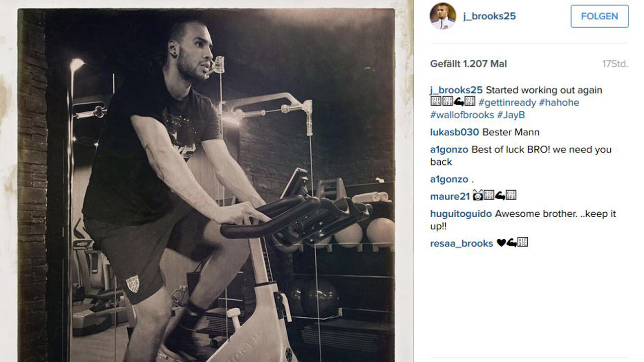The height and width of the screenshot is (362, 644).
Task: Open j_brooks25 username in caption
Action: (x=456, y=90)
